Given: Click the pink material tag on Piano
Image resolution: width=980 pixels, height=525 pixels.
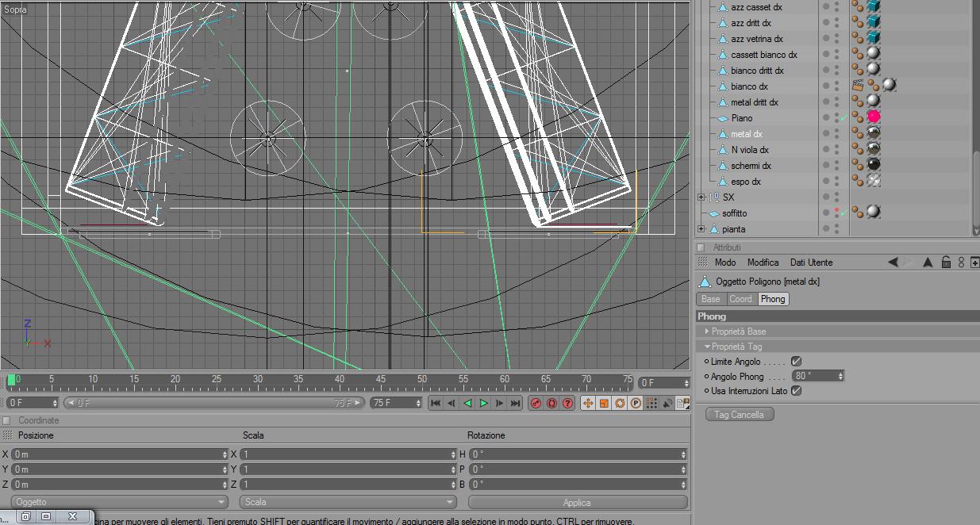Looking at the screenshot, I should tap(873, 117).
